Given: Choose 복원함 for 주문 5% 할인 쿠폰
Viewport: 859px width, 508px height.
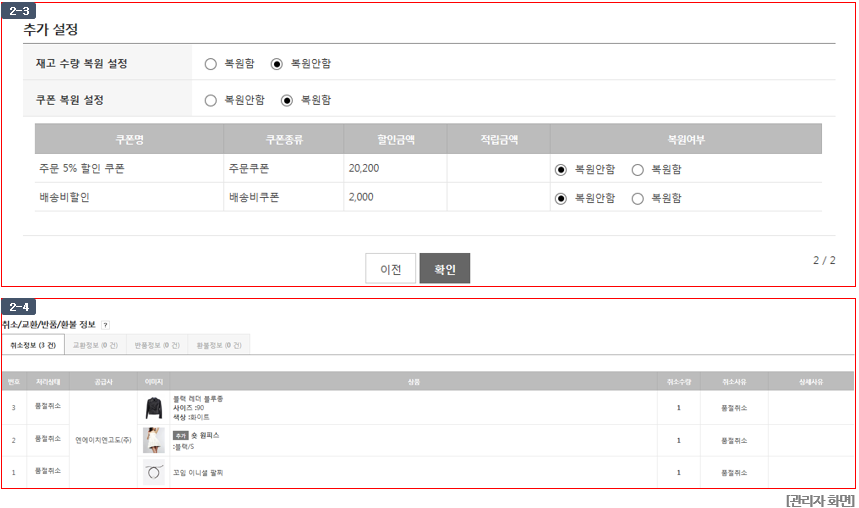Looking at the screenshot, I should (637, 170).
